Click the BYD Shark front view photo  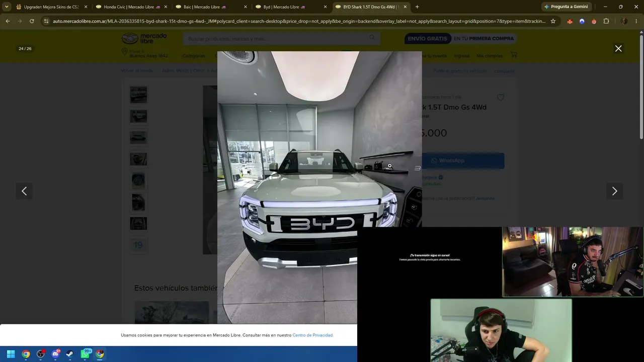(x=319, y=188)
